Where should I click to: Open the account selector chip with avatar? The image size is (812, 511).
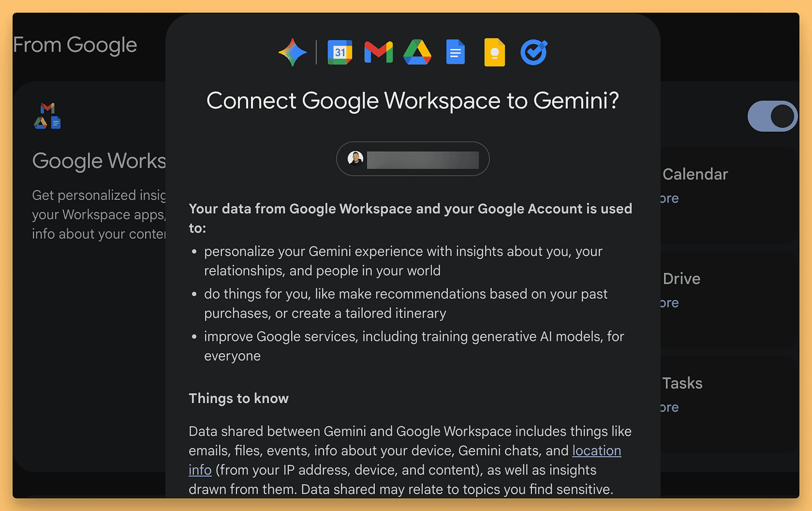(x=413, y=159)
